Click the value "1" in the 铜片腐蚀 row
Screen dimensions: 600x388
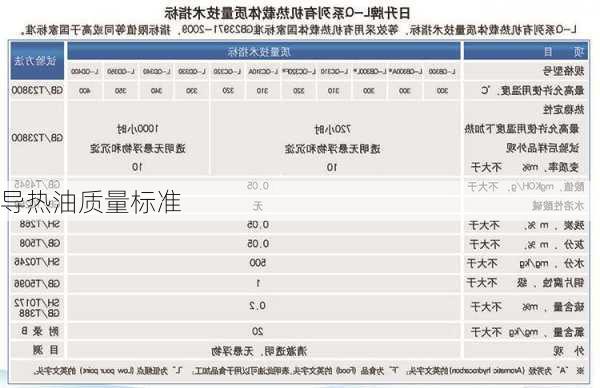click(258, 284)
